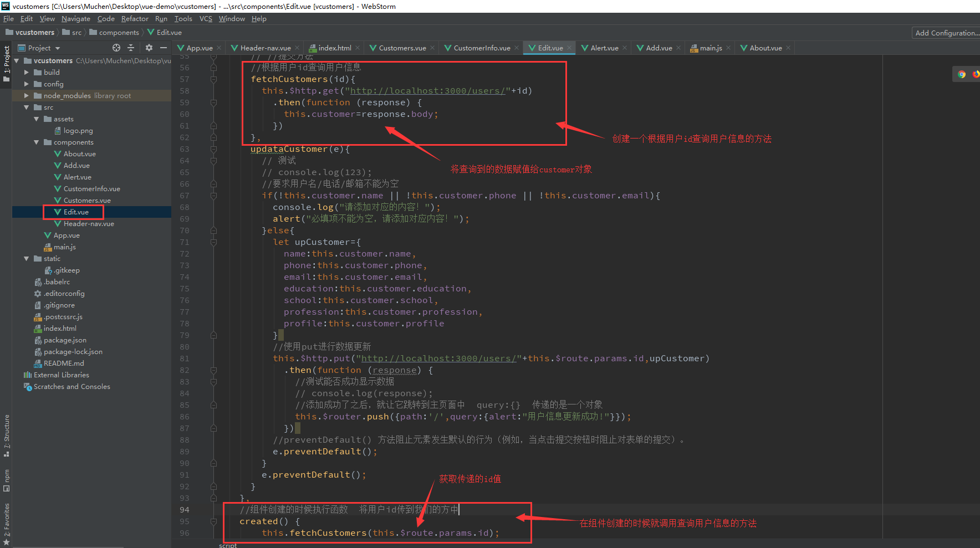Switch to the Alert.vue tab
980x548 pixels.
click(604, 48)
